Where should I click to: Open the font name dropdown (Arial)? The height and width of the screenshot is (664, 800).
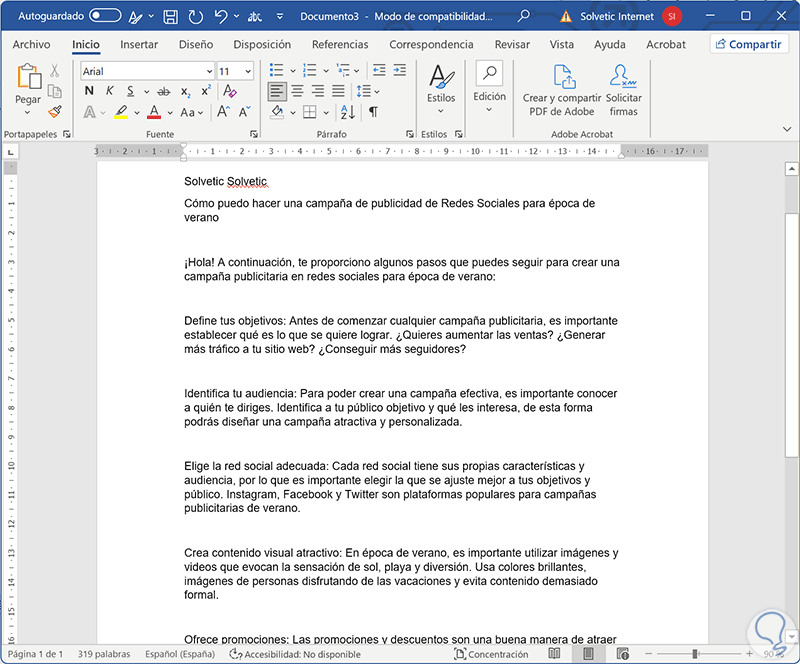(x=209, y=71)
